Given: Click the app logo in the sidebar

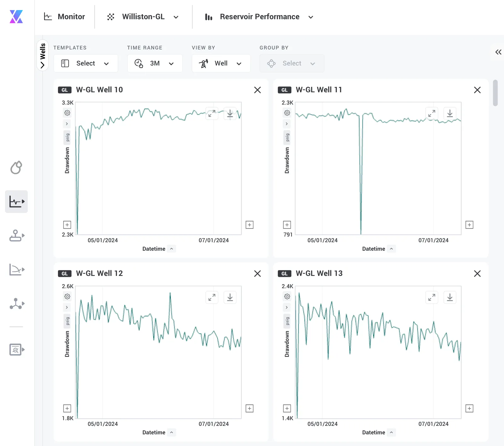Looking at the screenshot, I should 16,17.
